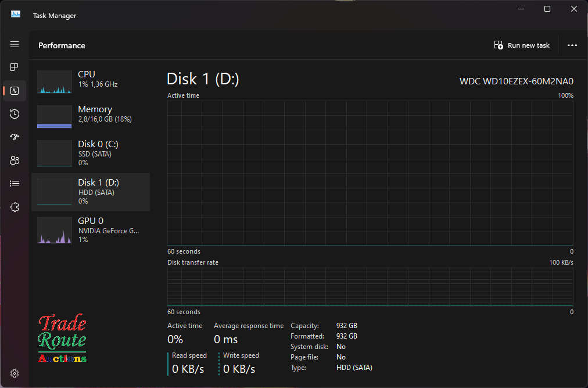Open the hamburger navigation menu
Screen dimensions: 588x388
15,45
